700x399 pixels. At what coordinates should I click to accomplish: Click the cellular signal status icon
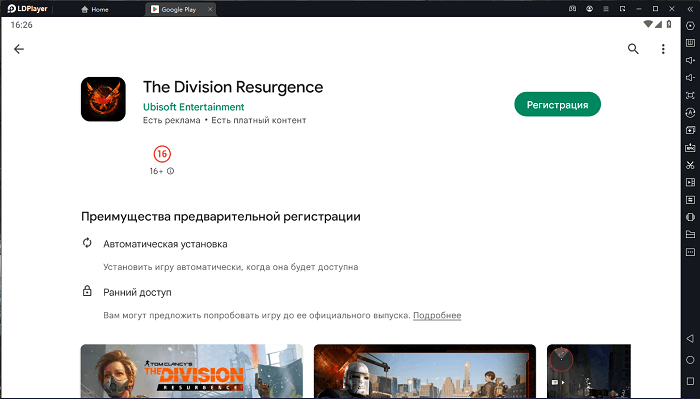click(658, 24)
